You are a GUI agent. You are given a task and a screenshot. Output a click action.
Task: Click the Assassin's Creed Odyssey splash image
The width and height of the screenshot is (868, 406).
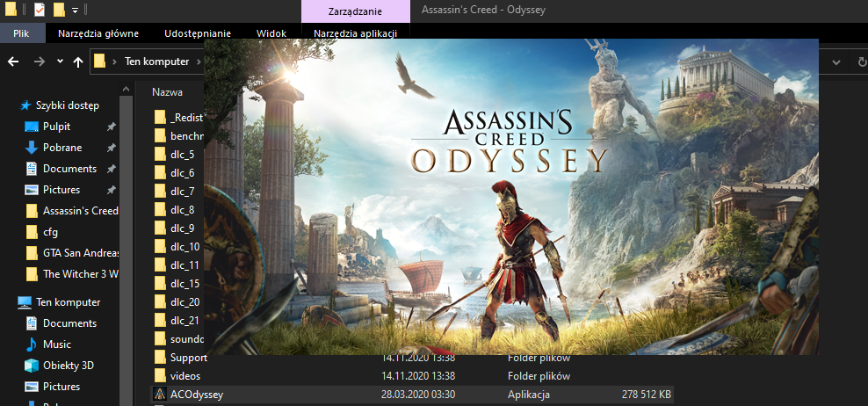(511, 197)
